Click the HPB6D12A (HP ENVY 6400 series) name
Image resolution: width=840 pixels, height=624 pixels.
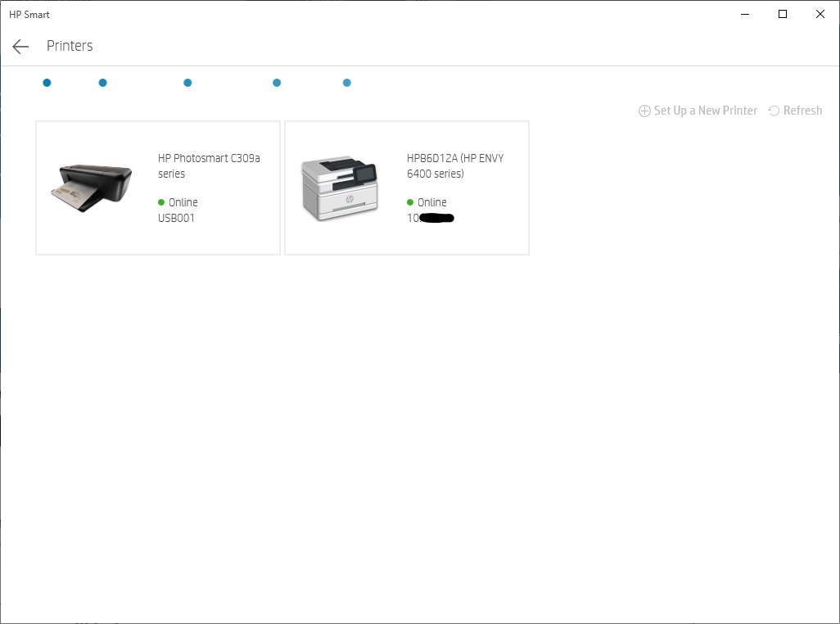455,166
